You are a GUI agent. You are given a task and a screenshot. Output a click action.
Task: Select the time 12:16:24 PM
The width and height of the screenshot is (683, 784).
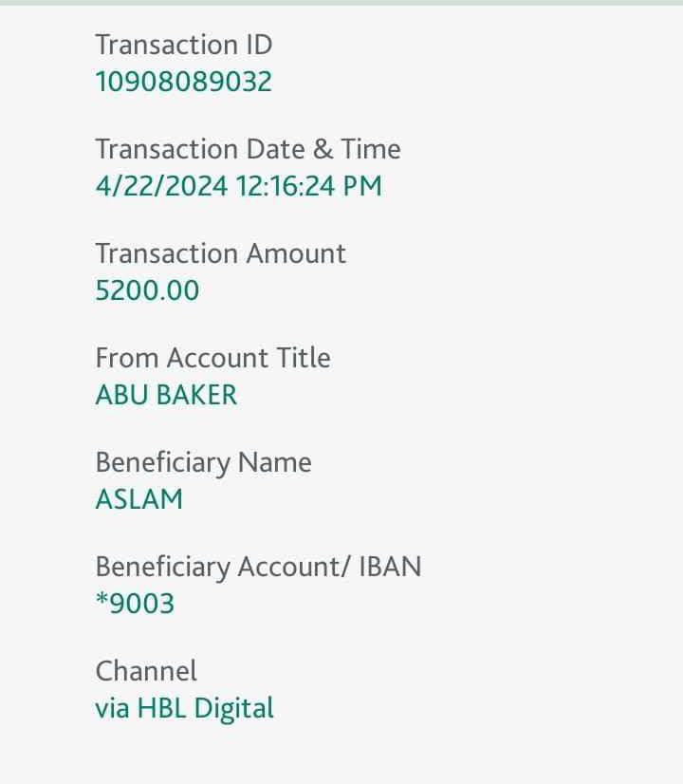(308, 186)
